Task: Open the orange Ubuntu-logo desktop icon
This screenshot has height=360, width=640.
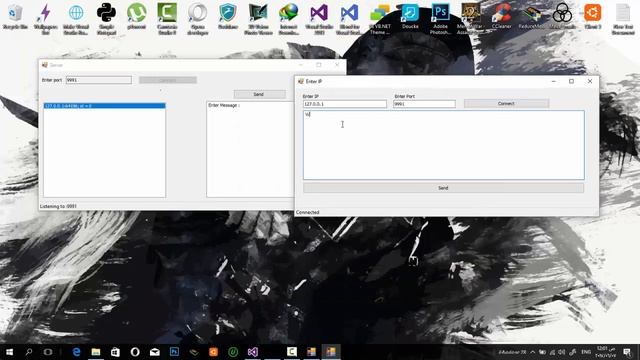Action: click(x=593, y=16)
